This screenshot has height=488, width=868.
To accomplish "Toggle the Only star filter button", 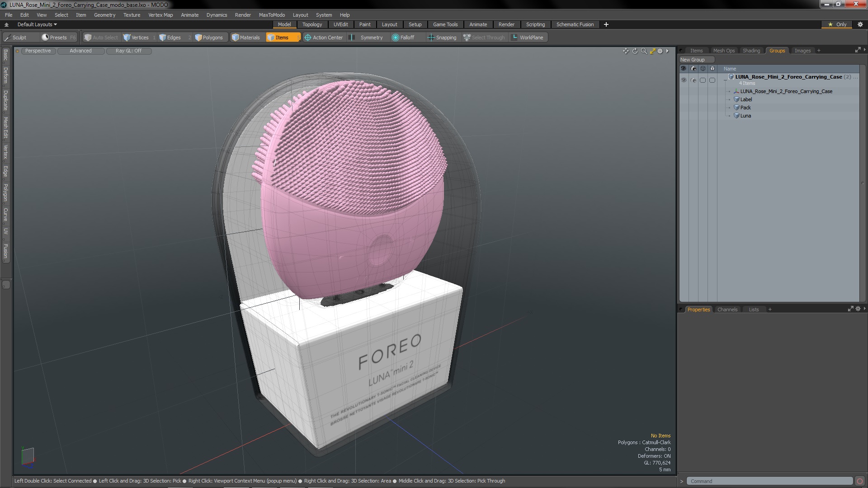I will click(x=837, y=24).
